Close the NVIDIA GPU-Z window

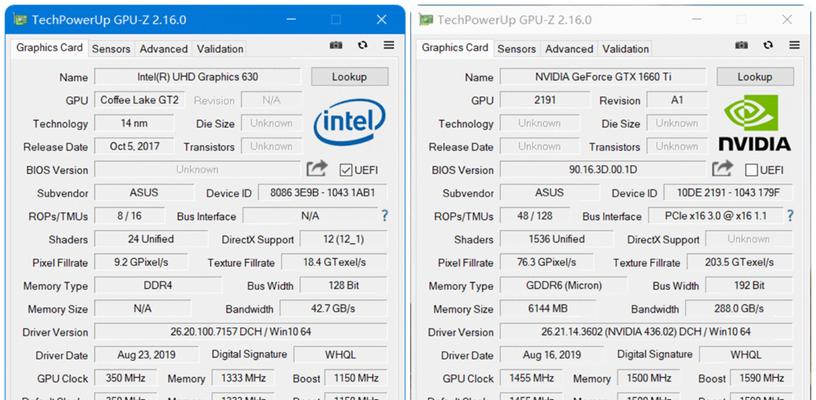point(787,20)
